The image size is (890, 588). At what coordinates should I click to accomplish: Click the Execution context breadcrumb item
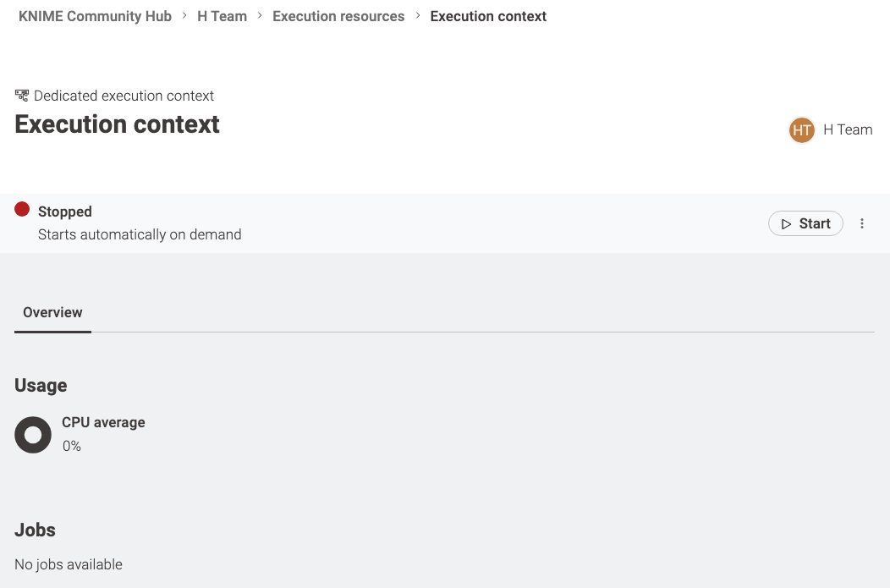click(488, 16)
